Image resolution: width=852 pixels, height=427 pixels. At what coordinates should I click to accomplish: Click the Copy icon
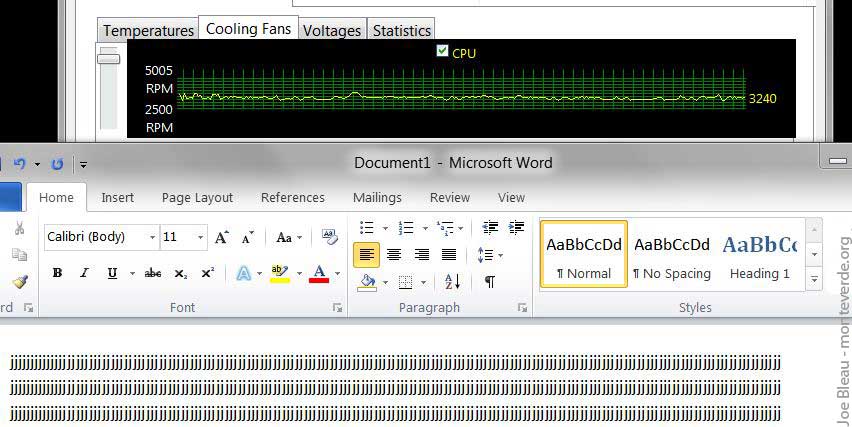pos(20,254)
